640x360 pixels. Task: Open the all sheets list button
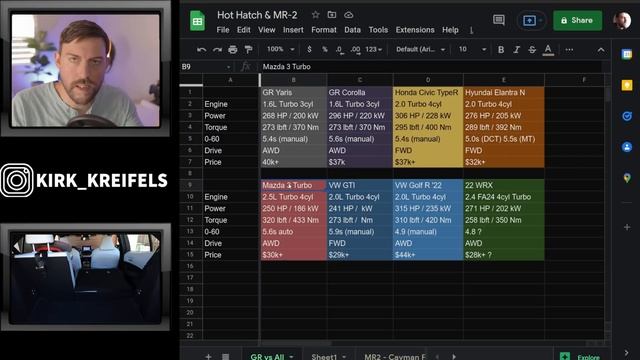pyautogui.click(x=225, y=356)
